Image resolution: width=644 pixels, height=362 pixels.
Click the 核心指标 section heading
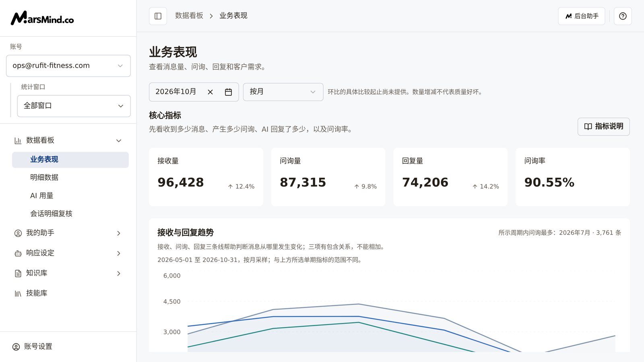tap(165, 115)
